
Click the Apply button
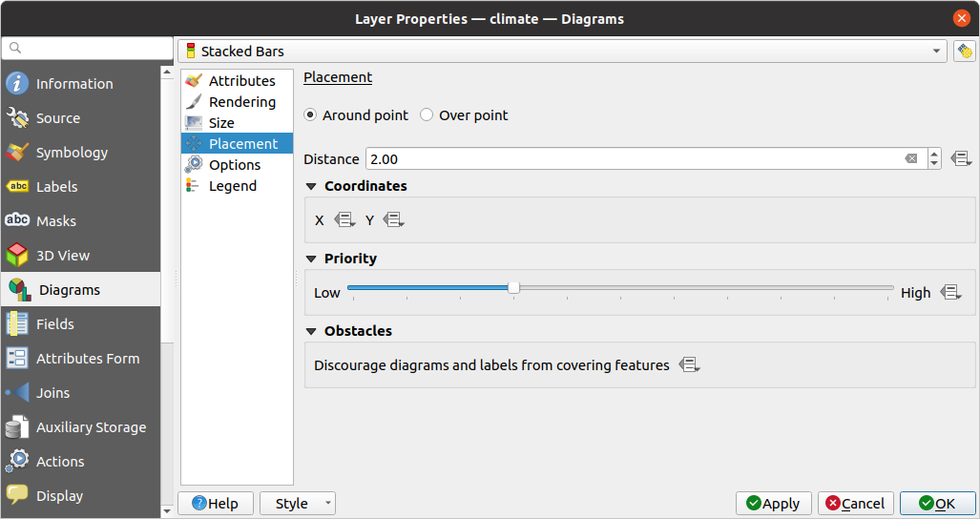[x=773, y=504]
